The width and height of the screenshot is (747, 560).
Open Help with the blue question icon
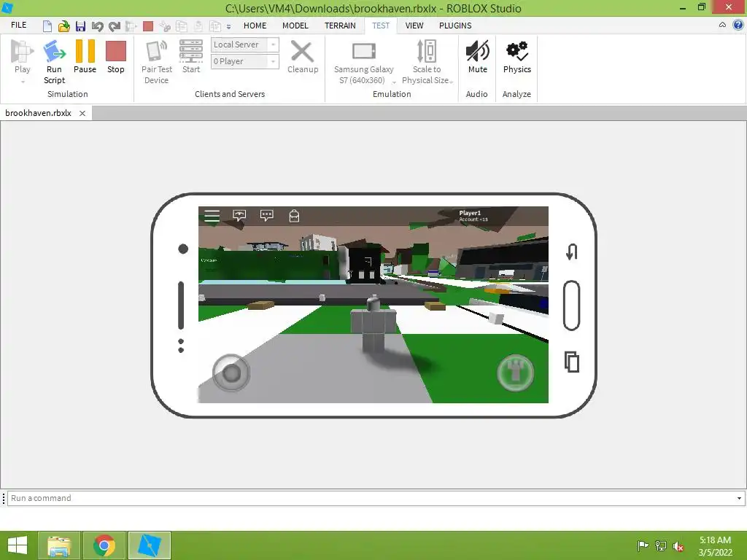[738, 26]
